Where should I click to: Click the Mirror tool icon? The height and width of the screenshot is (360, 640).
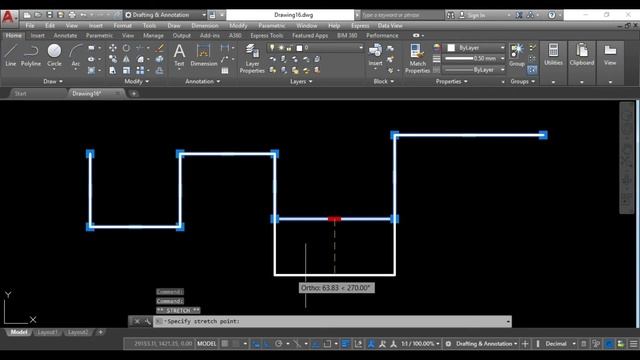coord(127,60)
